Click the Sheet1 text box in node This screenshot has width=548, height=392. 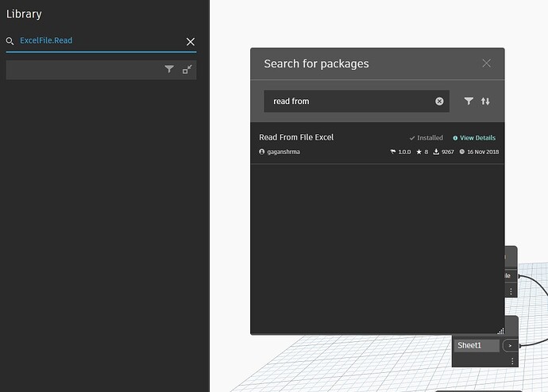476,345
